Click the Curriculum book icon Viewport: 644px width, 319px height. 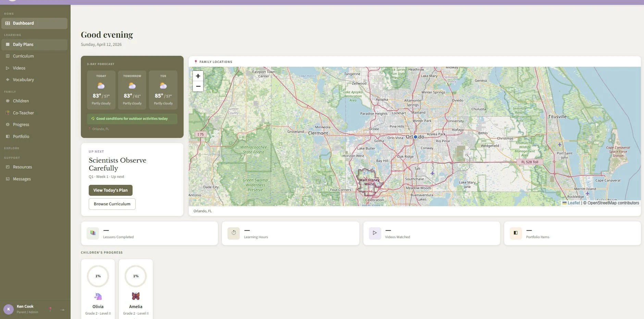pyautogui.click(x=8, y=56)
